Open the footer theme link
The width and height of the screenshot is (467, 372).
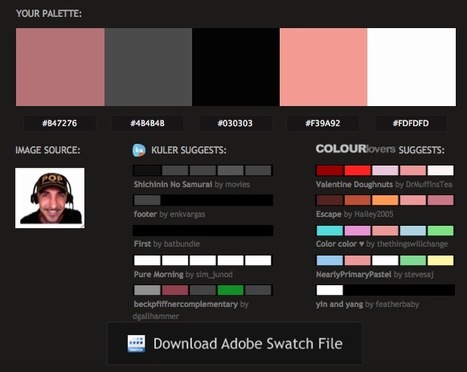(x=145, y=214)
